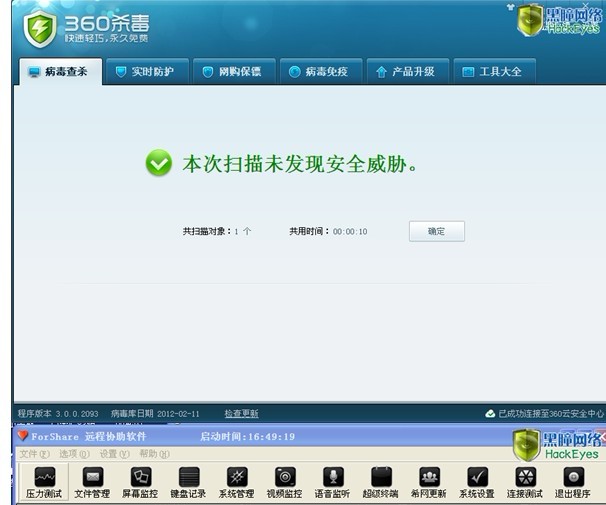Screen dimensions: 606x505
Task: Click the ForShare heart icon in title bar
Action: click(23, 436)
